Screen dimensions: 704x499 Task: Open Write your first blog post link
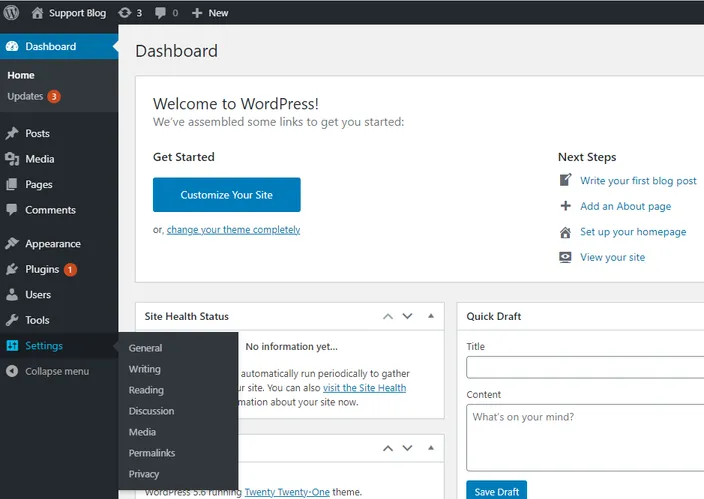pyautogui.click(x=638, y=181)
